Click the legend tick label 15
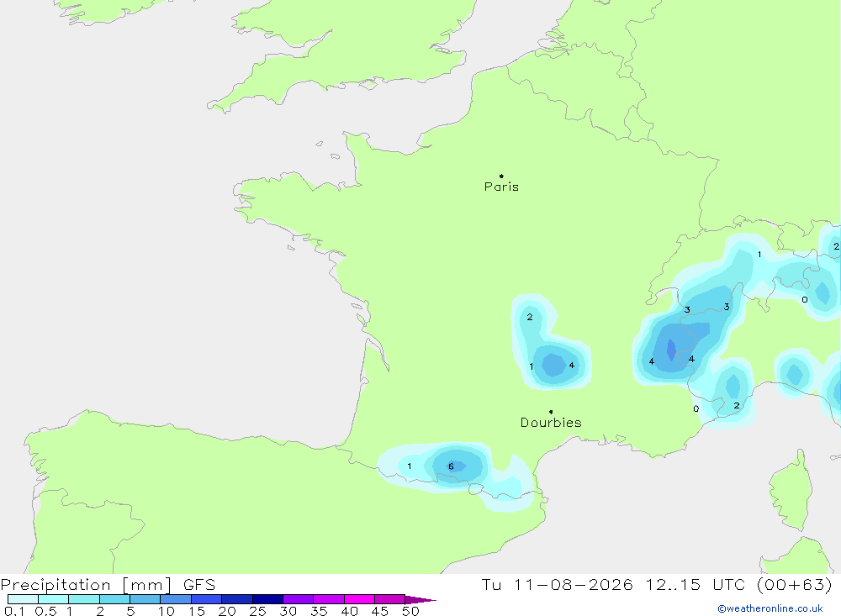The image size is (841, 616). (x=197, y=611)
